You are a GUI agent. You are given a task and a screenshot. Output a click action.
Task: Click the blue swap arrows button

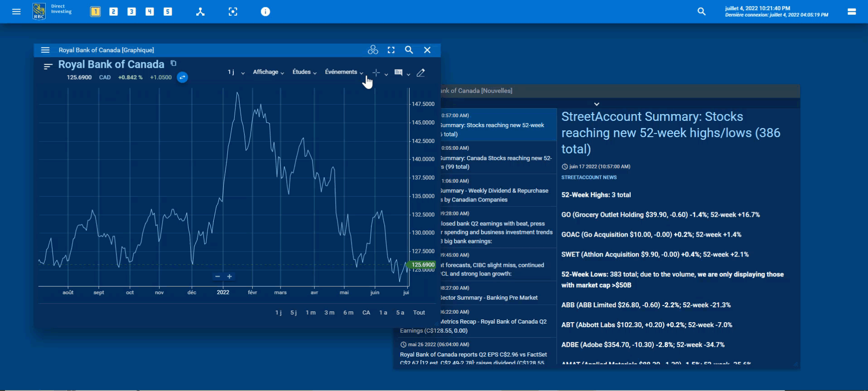pyautogui.click(x=182, y=77)
